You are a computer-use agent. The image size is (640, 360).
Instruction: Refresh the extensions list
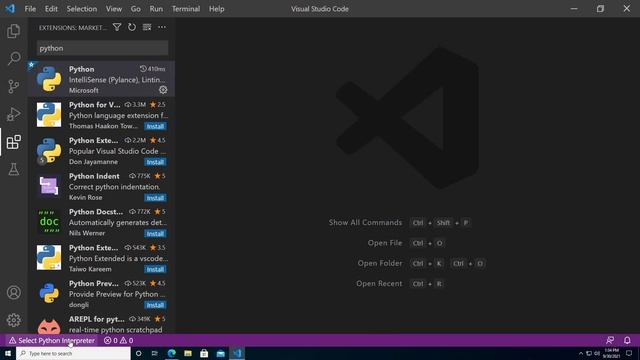coord(132,27)
